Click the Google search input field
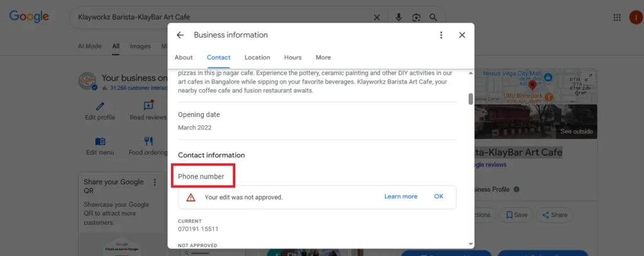Screen dimensions: 644x256 (222, 17)
